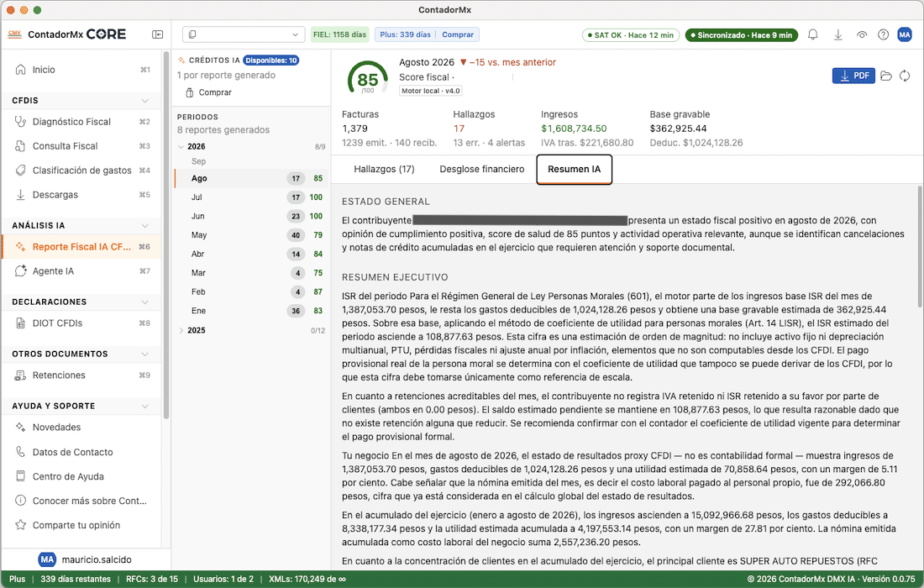The width and height of the screenshot is (924, 588).
Task: Go to Inicio home
Action: tap(81, 70)
